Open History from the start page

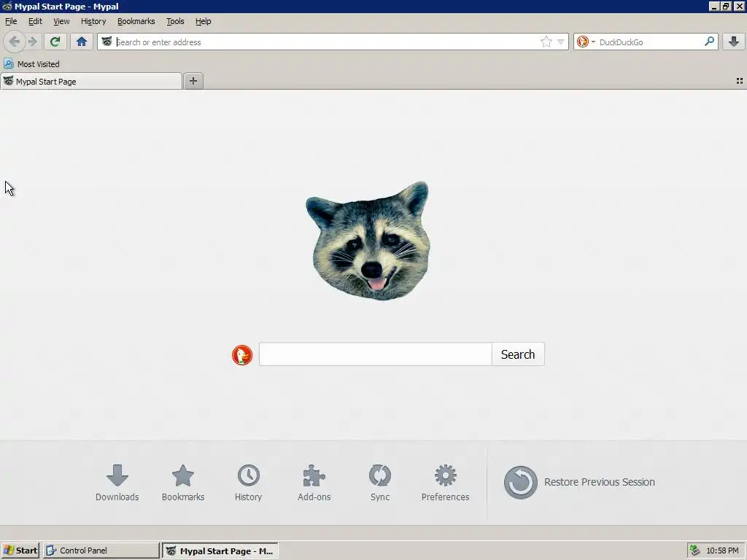tap(248, 483)
